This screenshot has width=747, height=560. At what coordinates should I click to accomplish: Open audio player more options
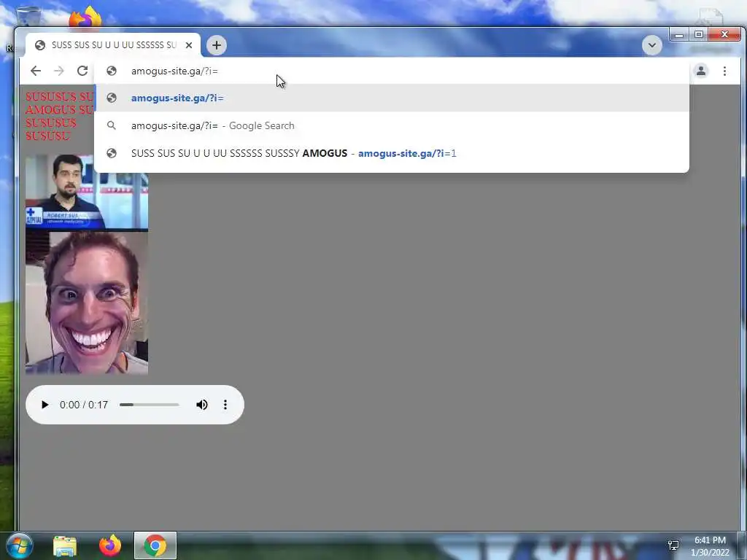point(225,405)
